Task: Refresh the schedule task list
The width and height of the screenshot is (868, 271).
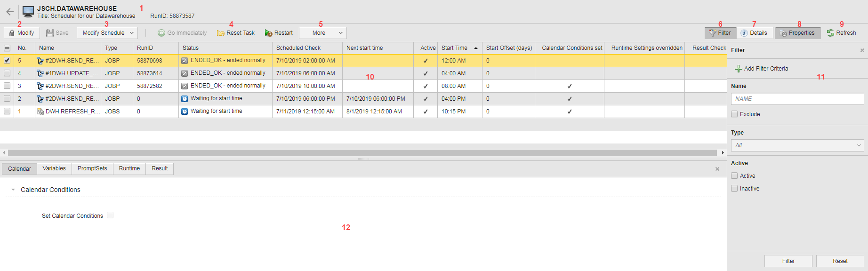Action: click(x=842, y=33)
